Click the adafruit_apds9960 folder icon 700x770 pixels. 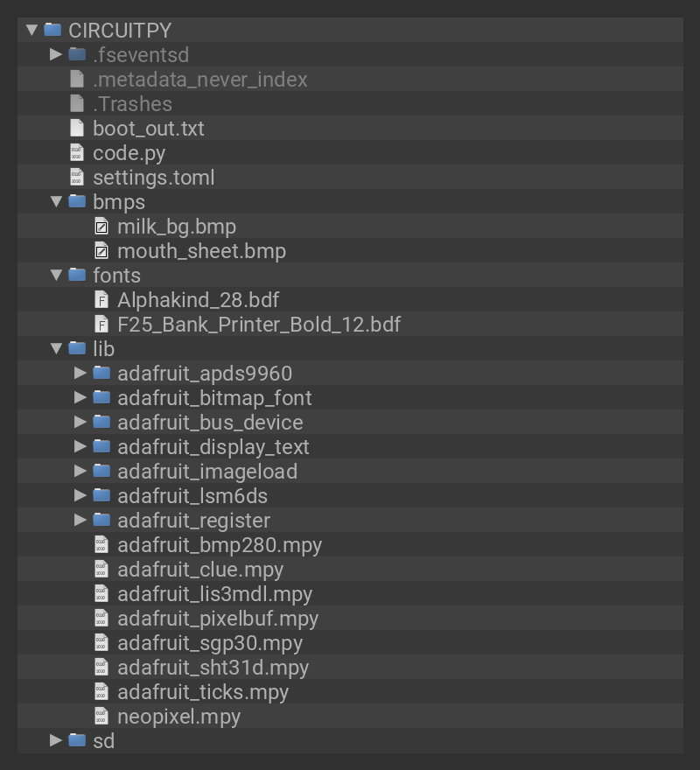point(101,374)
